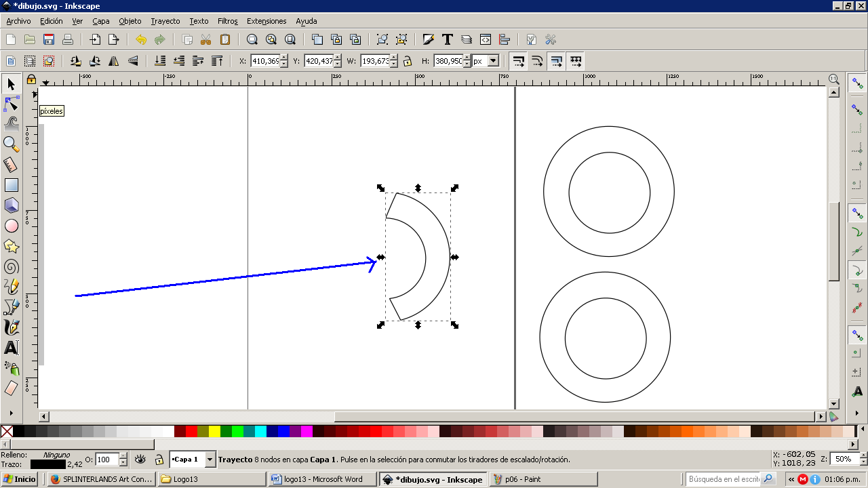Switch to p06 Paint taskbar window

click(542, 479)
